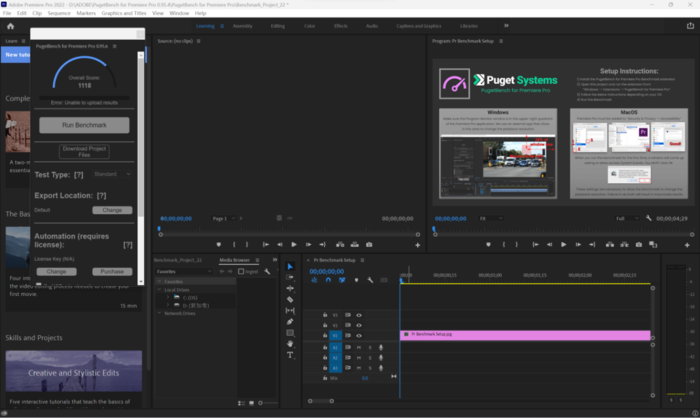Click the Quick Export share icon
The width and height of the screenshot is (700, 418).
(x=690, y=26)
